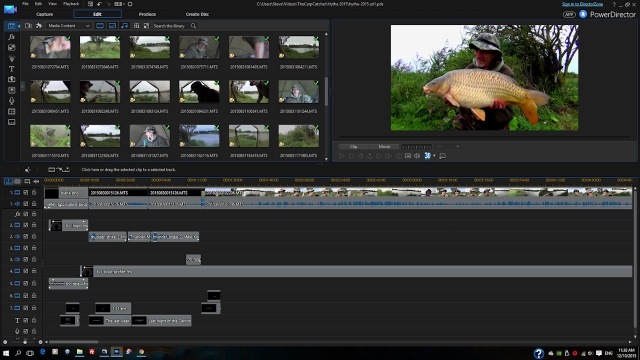The width and height of the screenshot is (640, 360).
Task: Follow the Sign in to DirectorZone link
Action: 582,4
